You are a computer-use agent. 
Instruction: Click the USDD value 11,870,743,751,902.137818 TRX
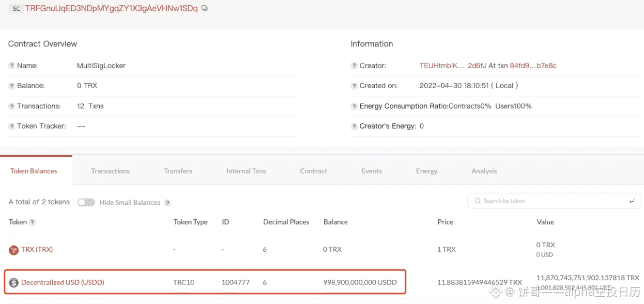tap(588, 278)
